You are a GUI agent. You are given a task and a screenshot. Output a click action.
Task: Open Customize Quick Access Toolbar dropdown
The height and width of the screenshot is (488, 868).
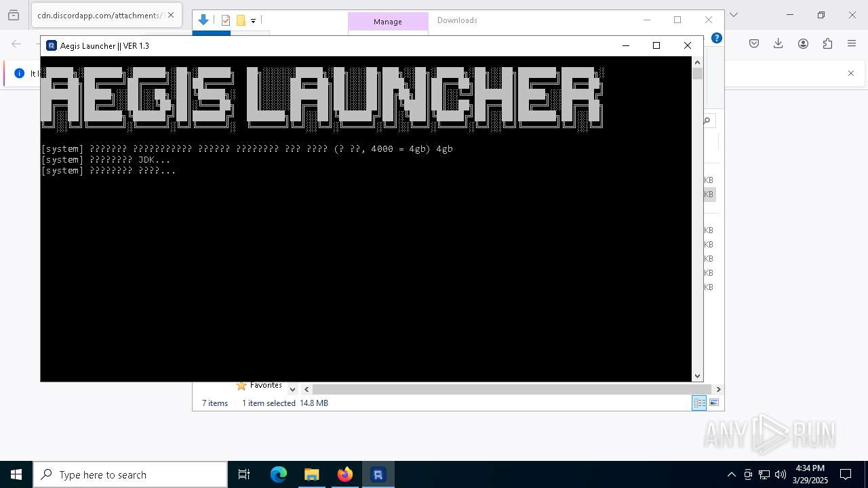tap(253, 21)
